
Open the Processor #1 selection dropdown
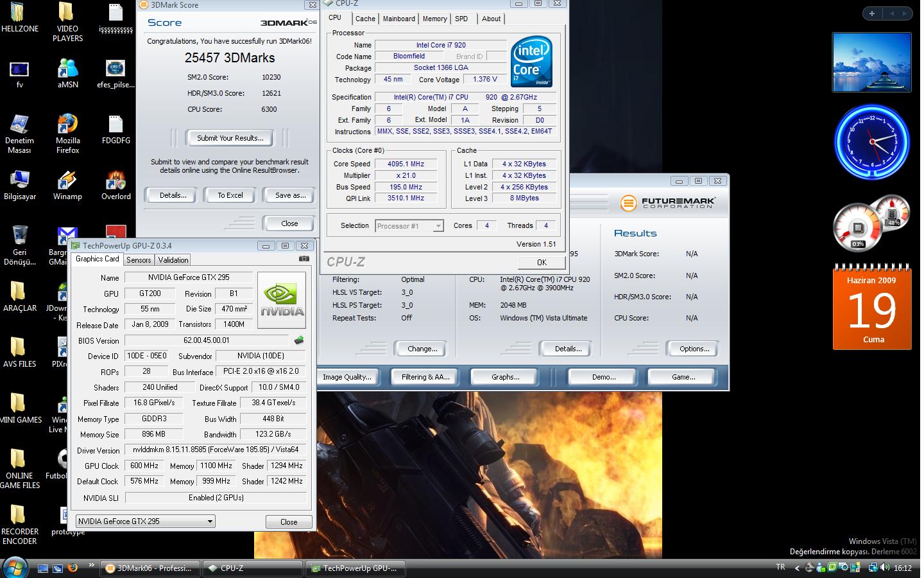coord(409,226)
